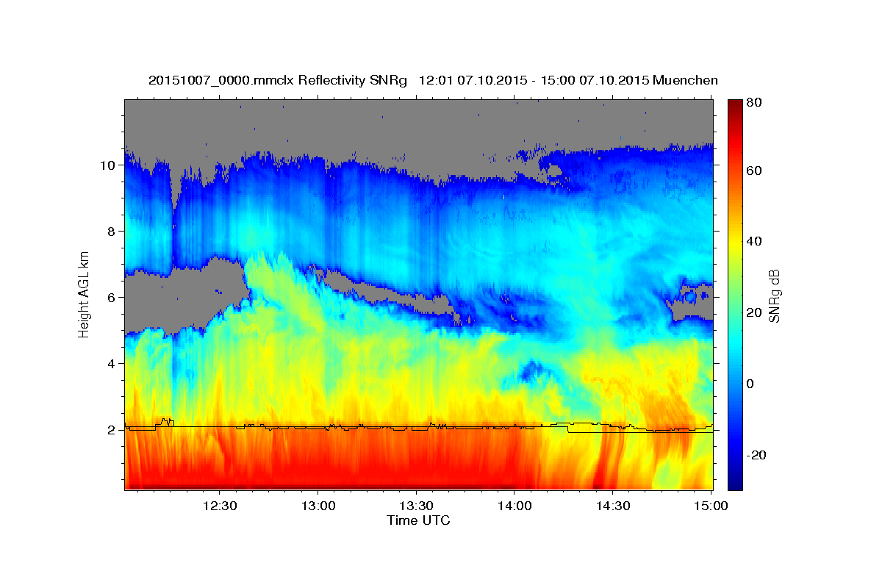This screenshot has width=882, height=588.
Task: Click the height axis label 4
Action: (113, 364)
